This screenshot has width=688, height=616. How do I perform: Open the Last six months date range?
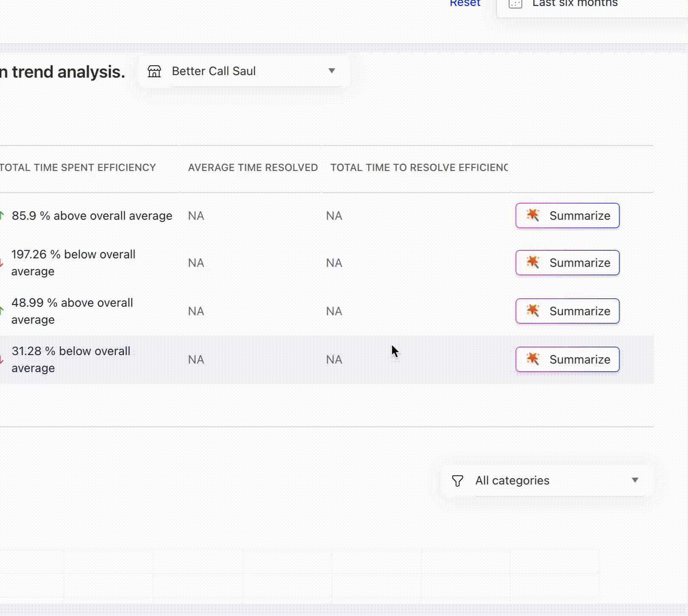tap(575, 4)
